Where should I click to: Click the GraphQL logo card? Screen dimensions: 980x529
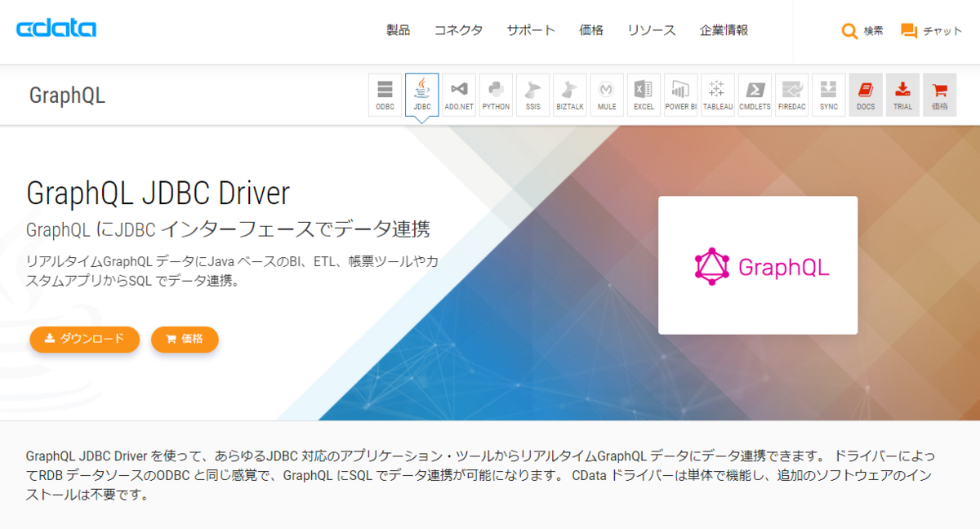pos(758,265)
